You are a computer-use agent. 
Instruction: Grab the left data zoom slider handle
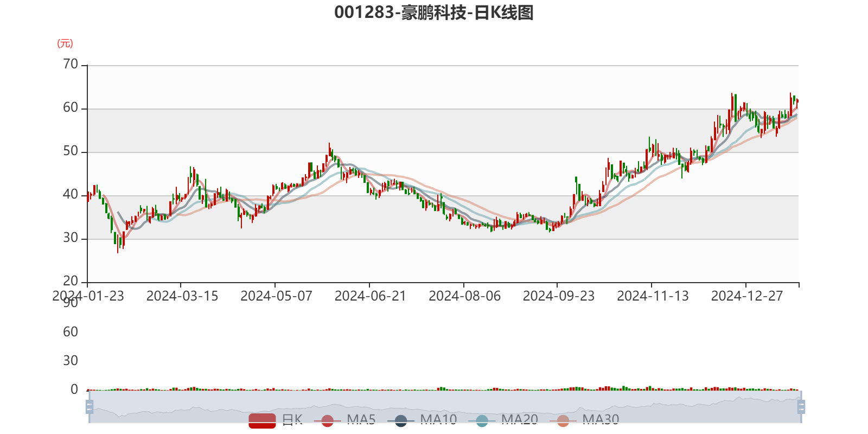tap(90, 406)
